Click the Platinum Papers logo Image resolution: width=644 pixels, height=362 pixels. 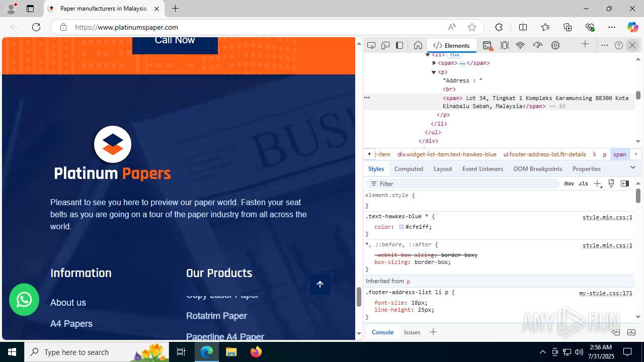pos(113,153)
